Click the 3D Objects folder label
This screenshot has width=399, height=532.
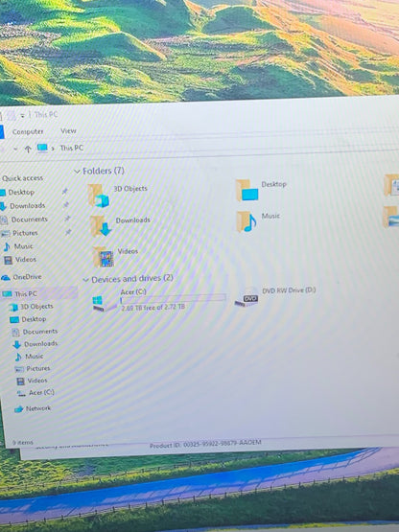pos(130,188)
